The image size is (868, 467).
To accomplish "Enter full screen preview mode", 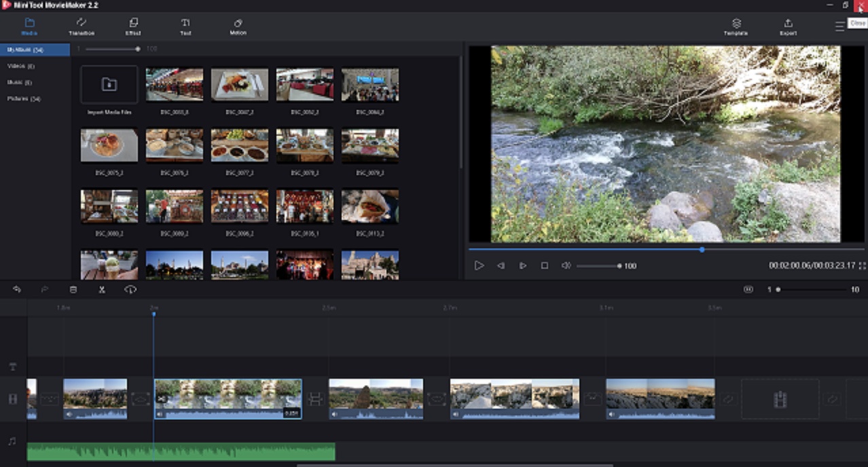I will (862, 265).
